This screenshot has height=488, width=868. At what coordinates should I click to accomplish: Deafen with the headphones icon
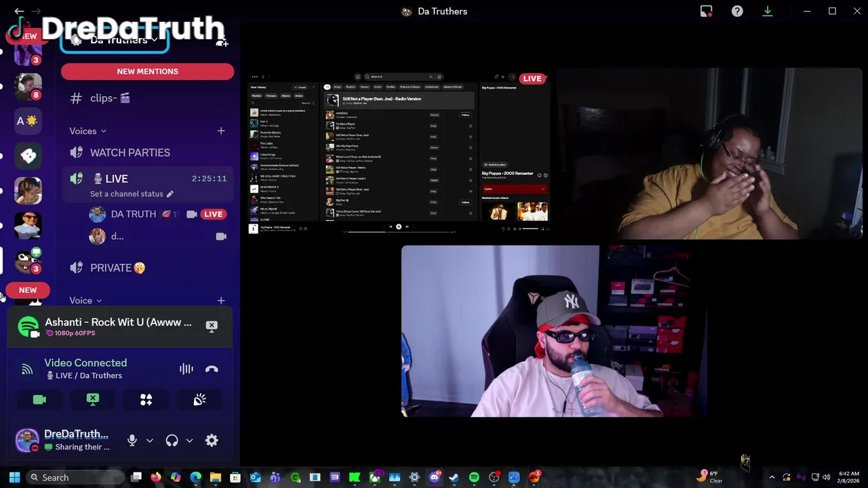(x=172, y=441)
